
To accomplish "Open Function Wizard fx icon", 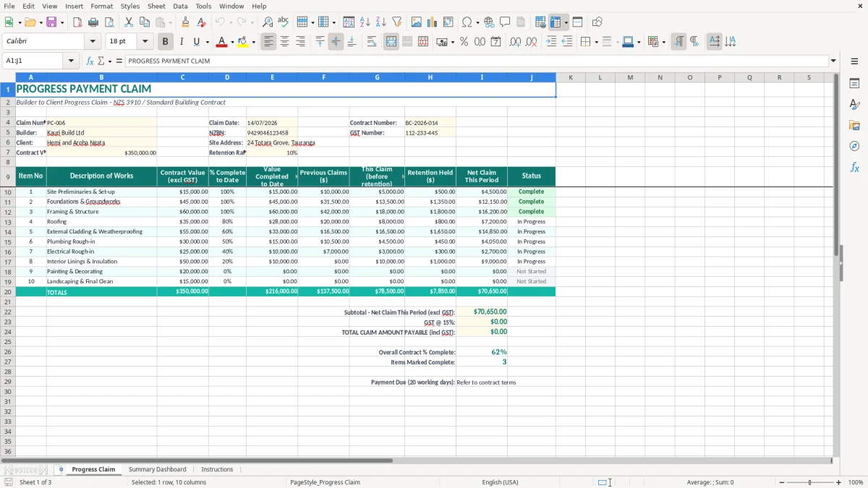I will [90, 61].
